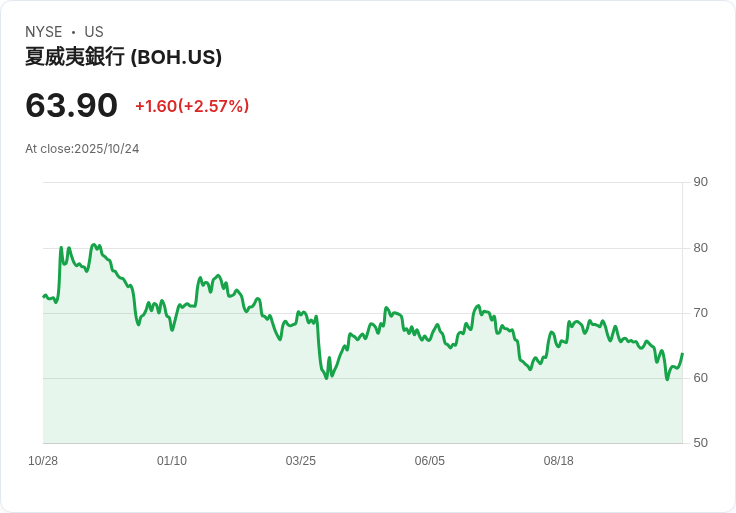This screenshot has height=513, width=736.
Task: Click the 90 price axis label
Action: point(700,182)
